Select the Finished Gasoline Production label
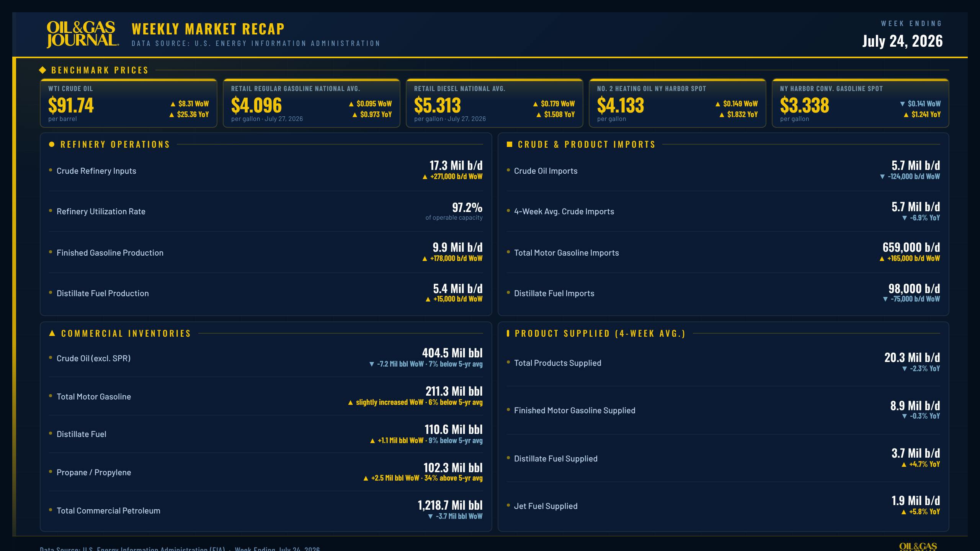The image size is (980, 551). click(110, 253)
